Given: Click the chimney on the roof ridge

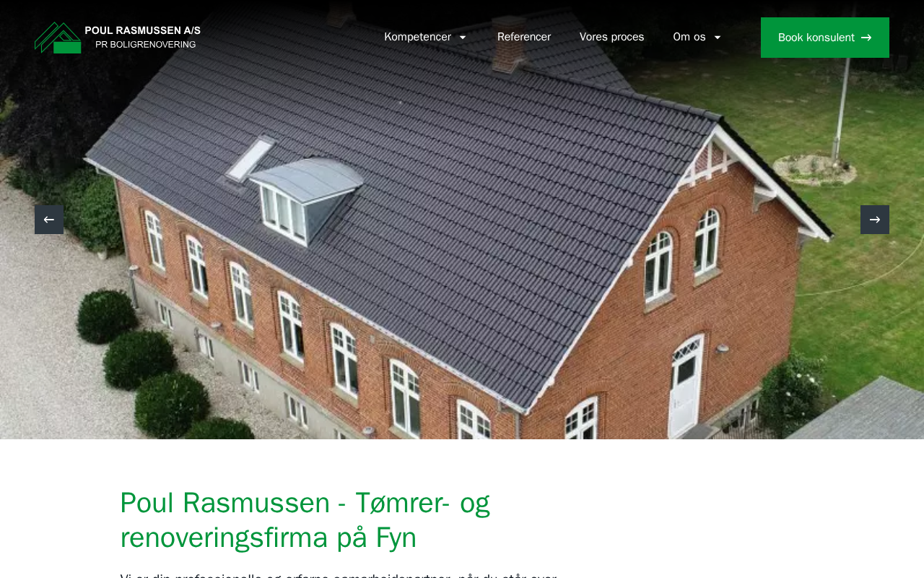Looking at the screenshot, I should coord(509,45).
